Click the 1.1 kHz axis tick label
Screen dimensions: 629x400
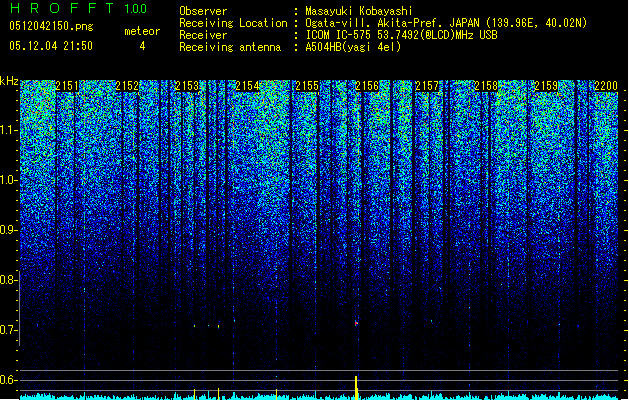(9, 130)
